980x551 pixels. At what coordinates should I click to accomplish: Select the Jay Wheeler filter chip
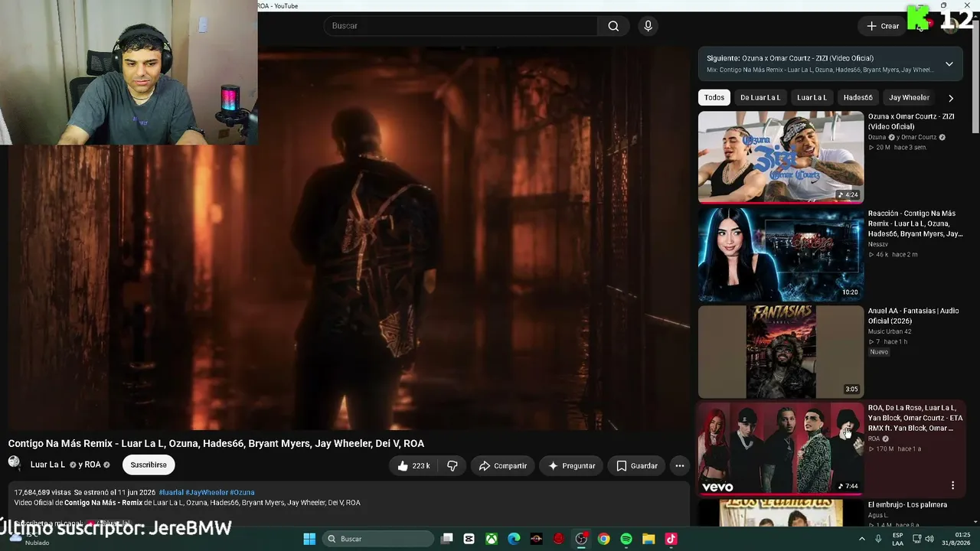pyautogui.click(x=909, y=98)
